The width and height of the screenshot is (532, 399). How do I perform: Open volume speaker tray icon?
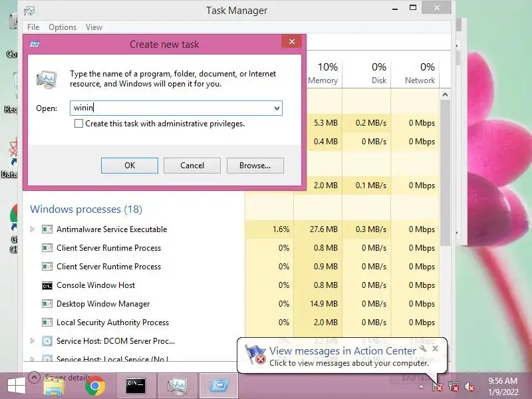pos(469,386)
